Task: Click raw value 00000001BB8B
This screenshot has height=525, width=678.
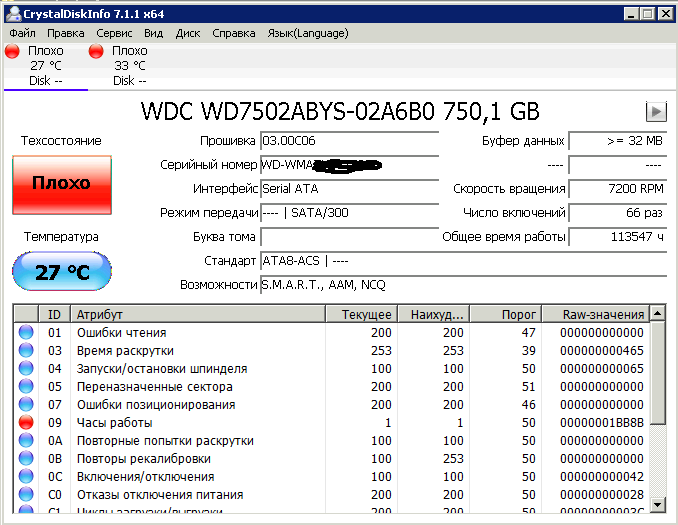Action: 602,423
